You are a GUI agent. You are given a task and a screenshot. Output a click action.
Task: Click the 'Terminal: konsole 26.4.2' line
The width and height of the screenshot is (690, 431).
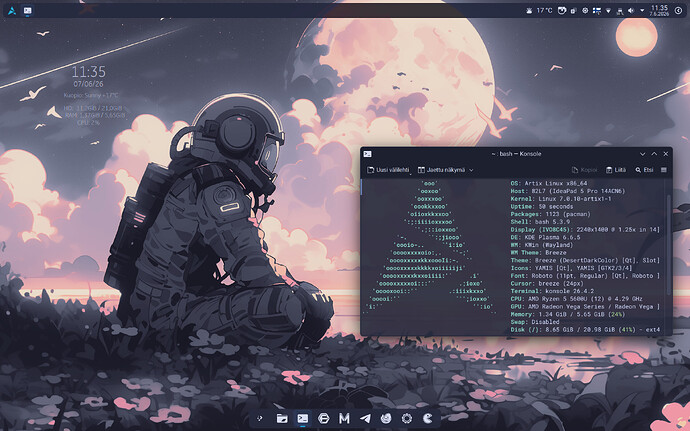pos(552,291)
